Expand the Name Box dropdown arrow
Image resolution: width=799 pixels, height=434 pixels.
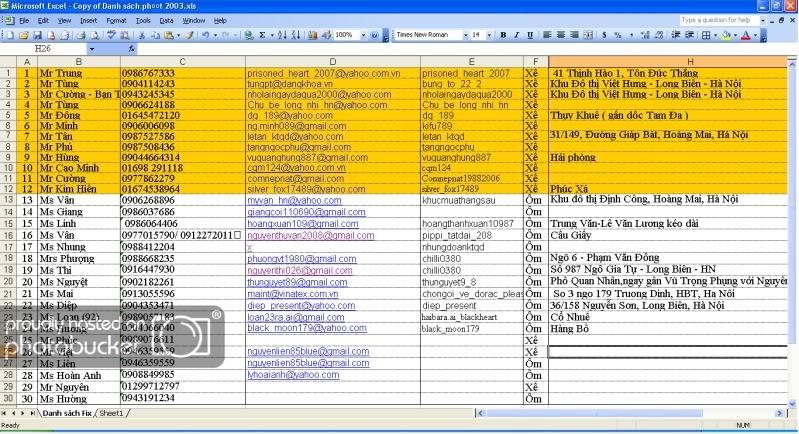click(92, 49)
